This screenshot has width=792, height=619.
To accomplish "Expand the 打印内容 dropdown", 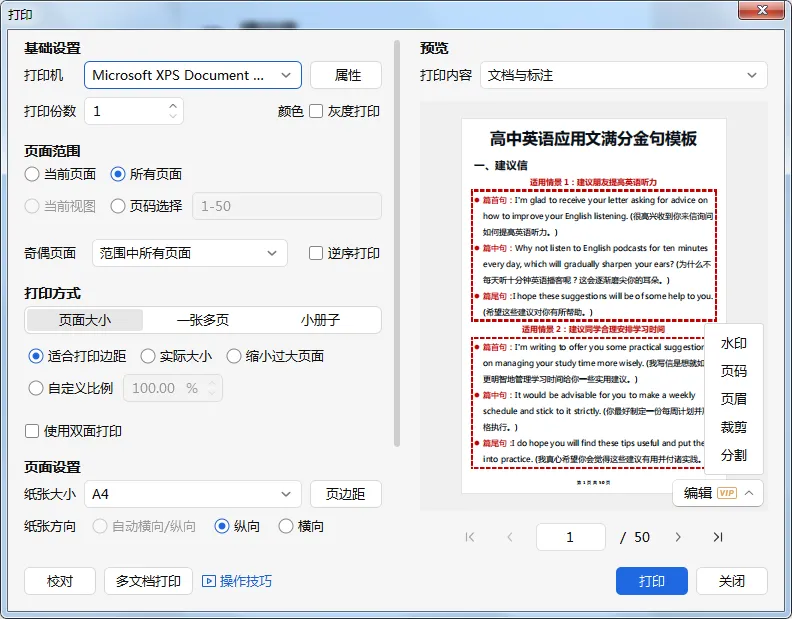I will (624, 75).
